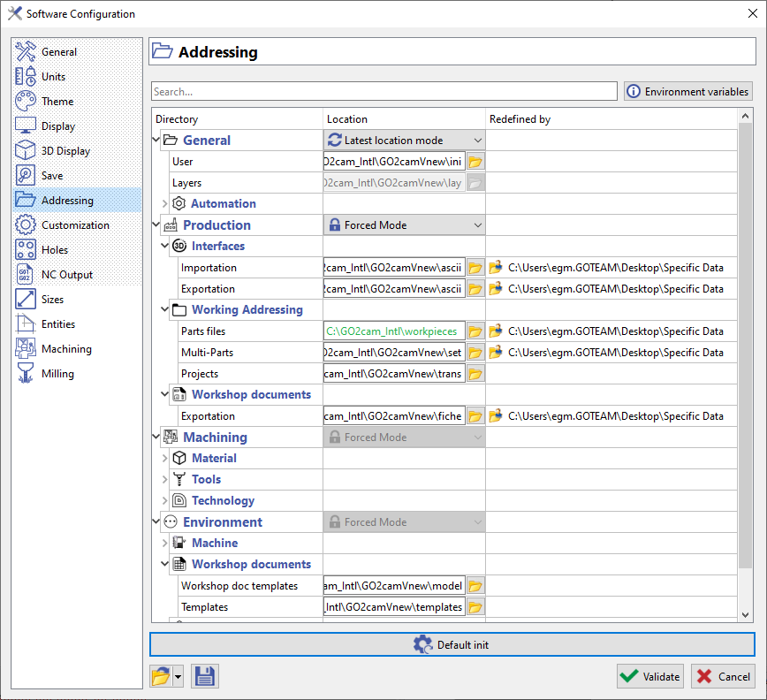Browse folder for Workshop doc templates

point(475,586)
